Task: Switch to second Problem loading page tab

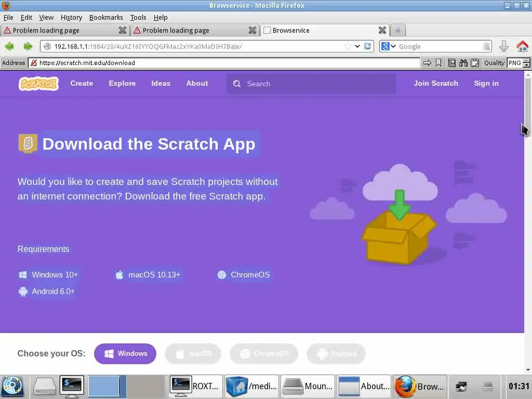Action: click(x=194, y=30)
